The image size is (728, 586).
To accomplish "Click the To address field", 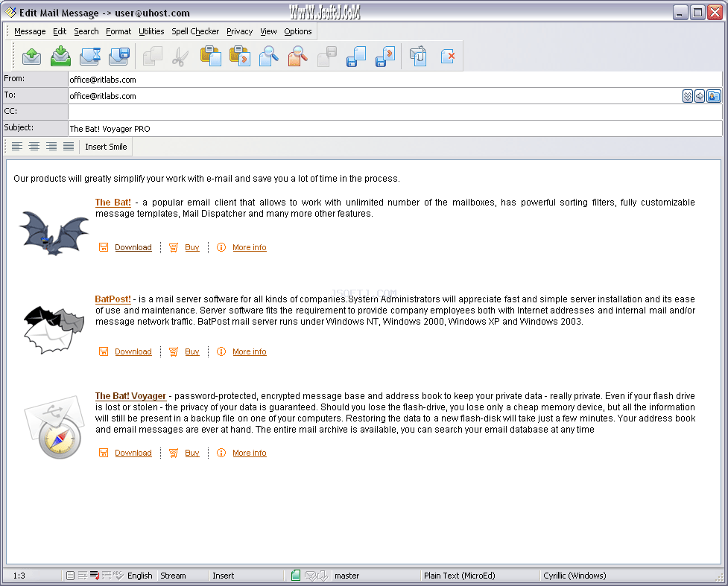I will [x=374, y=96].
